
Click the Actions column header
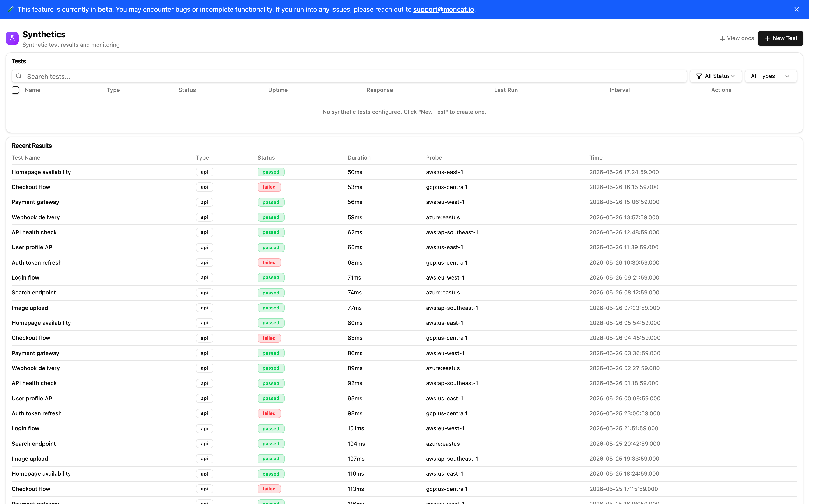click(x=721, y=90)
